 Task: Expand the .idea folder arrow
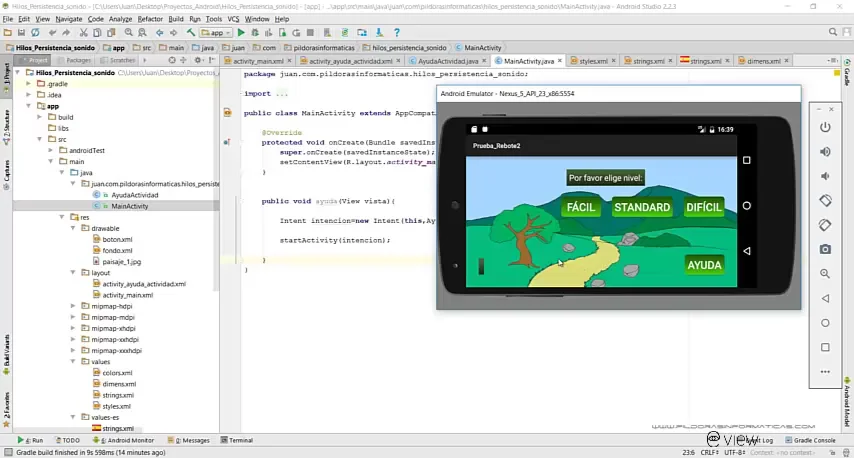(29, 95)
